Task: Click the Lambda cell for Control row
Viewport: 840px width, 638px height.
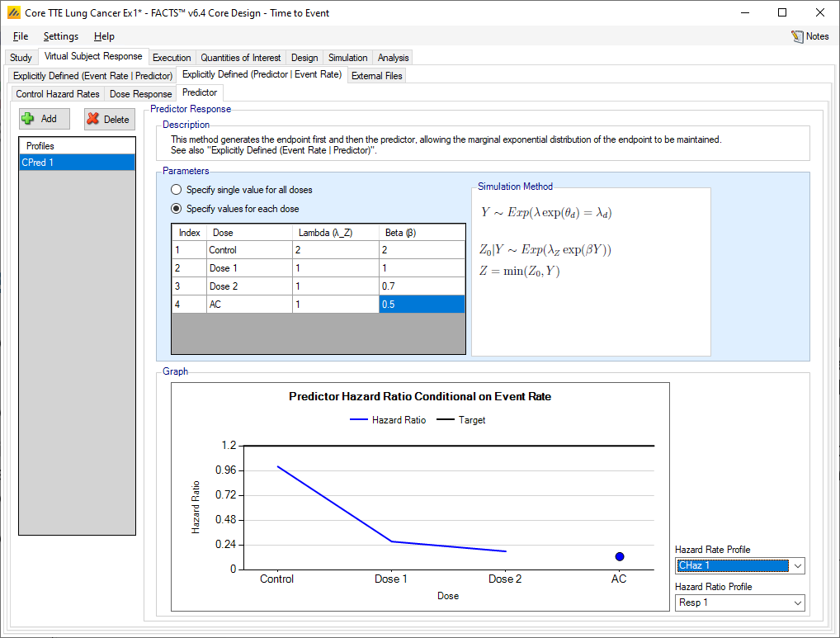Action: pyautogui.click(x=335, y=250)
